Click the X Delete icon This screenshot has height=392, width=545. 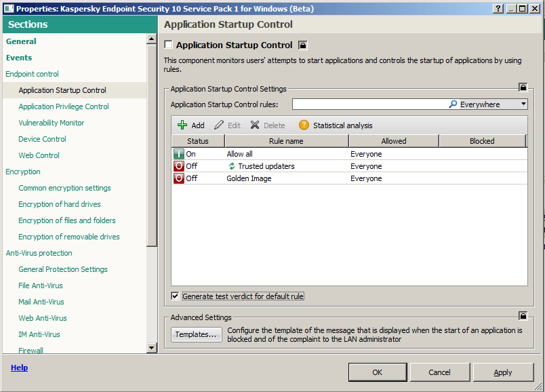point(255,125)
